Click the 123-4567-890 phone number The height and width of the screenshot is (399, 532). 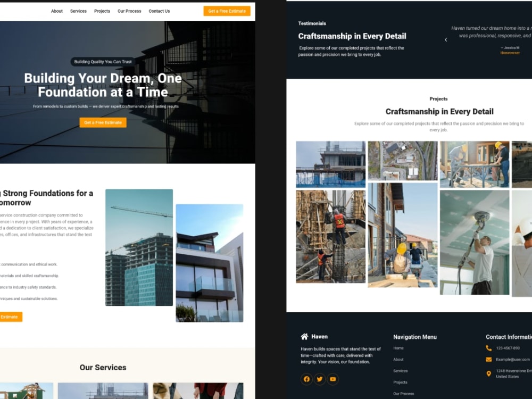click(x=508, y=348)
